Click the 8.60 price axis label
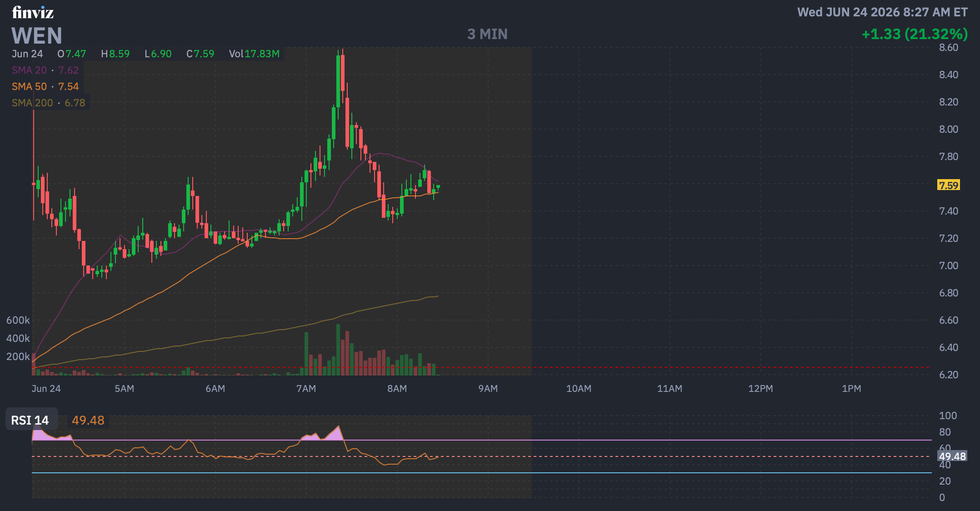Viewport: 980px width, 511px height. pos(949,48)
